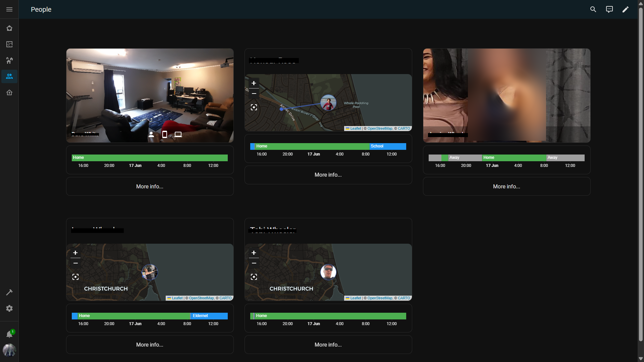
Task: Zoom out on the Eldernet person's map
Action: [x=75, y=263]
